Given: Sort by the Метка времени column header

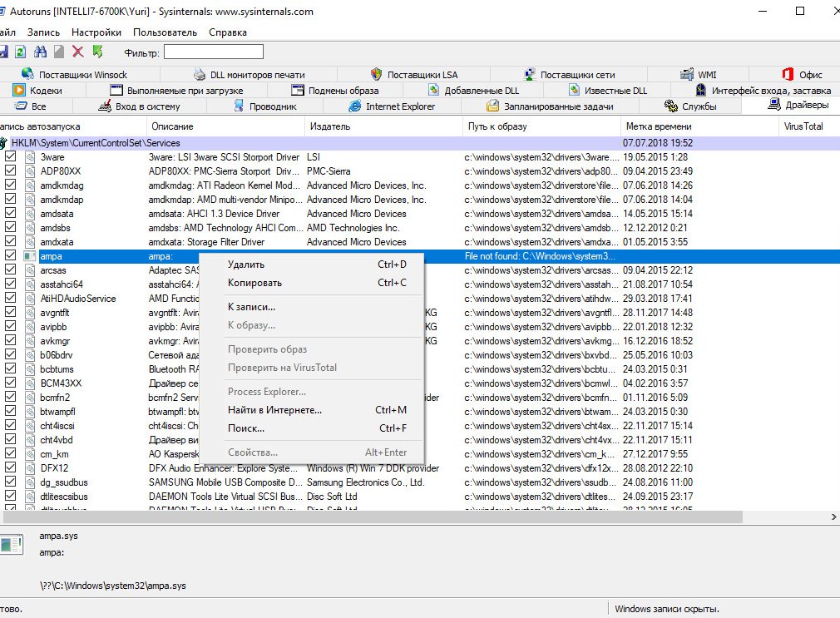Looking at the screenshot, I should 699,126.
